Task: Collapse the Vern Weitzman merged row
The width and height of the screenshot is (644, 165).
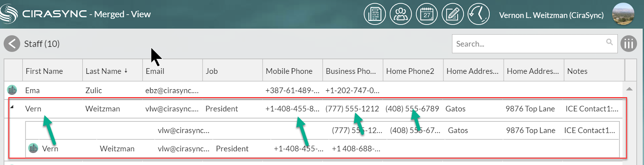Action: tap(12, 107)
